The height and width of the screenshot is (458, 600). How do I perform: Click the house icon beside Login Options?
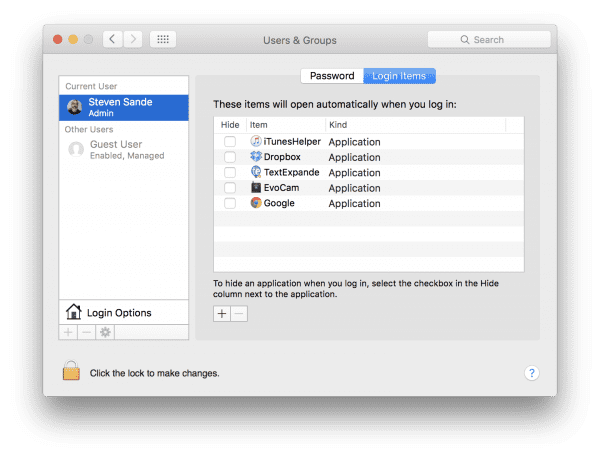click(x=73, y=312)
